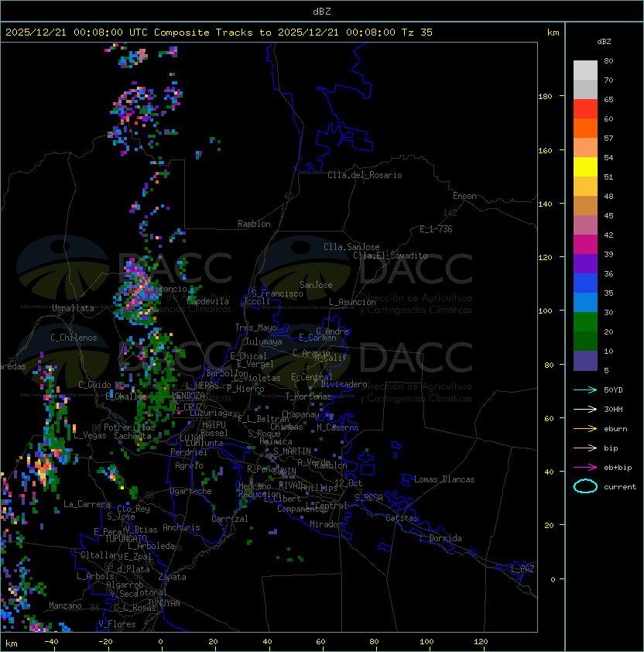
Task: Click the Agrelo place label
Action: coord(189,465)
